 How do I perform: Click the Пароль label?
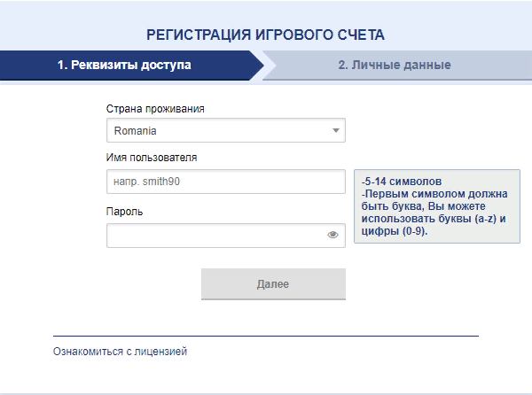click(x=124, y=212)
